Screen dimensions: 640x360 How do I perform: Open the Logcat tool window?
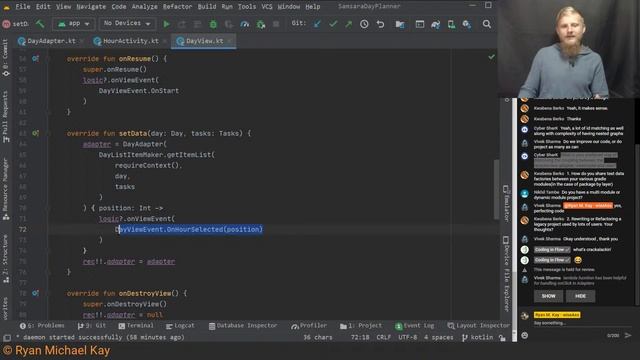[x=180, y=325]
